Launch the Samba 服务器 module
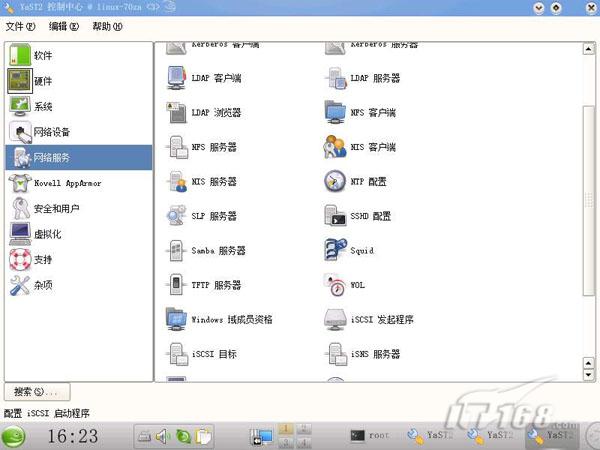This screenshot has width=600, height=450. (206, 251)
